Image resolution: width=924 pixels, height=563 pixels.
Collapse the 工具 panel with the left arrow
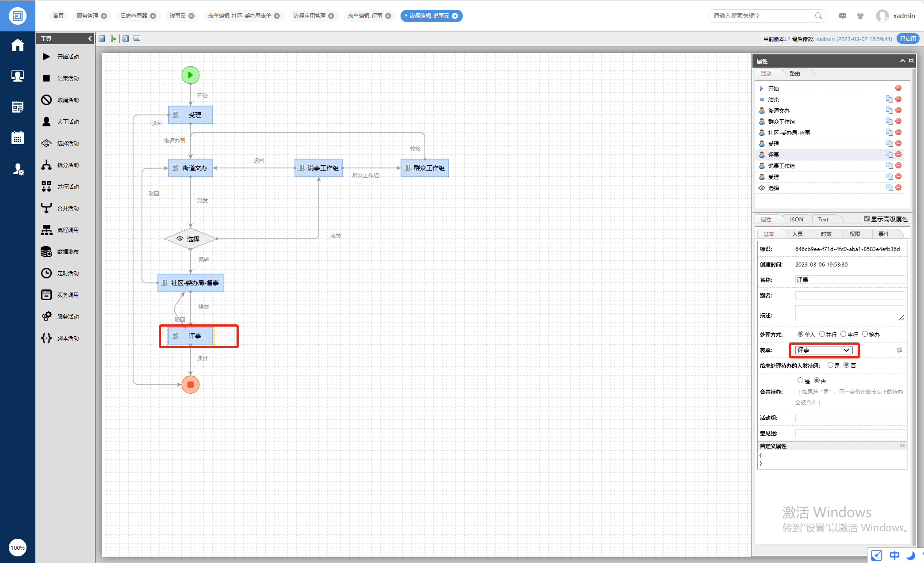tap(90, 38)
